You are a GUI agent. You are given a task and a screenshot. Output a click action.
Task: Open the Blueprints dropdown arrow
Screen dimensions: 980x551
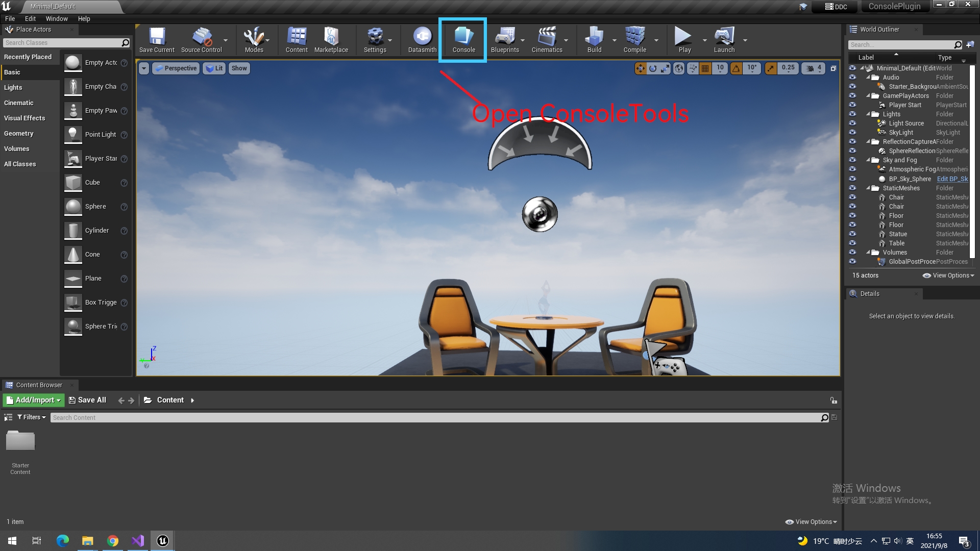[x=523, y=40]
